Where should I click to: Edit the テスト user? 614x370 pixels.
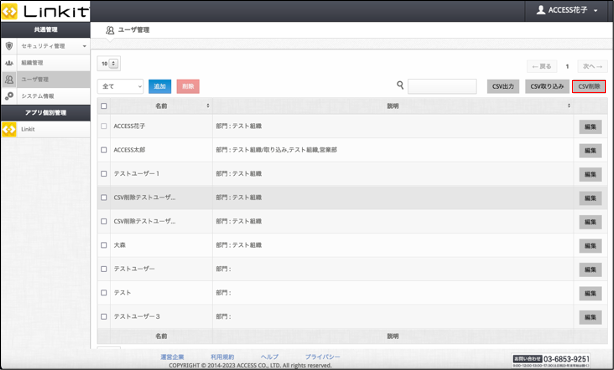coord(590,294)
